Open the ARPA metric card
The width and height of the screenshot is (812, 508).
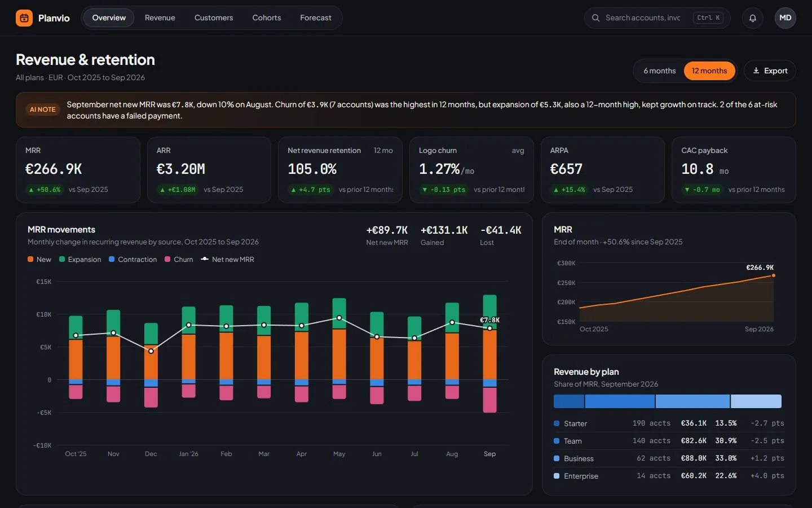[x=603, y=170]
